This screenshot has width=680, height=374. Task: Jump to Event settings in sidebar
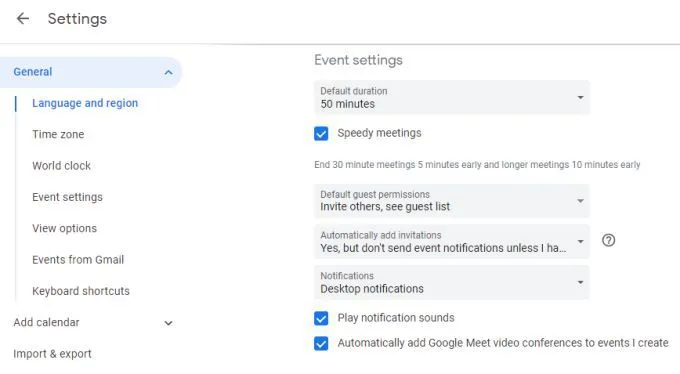67,197
